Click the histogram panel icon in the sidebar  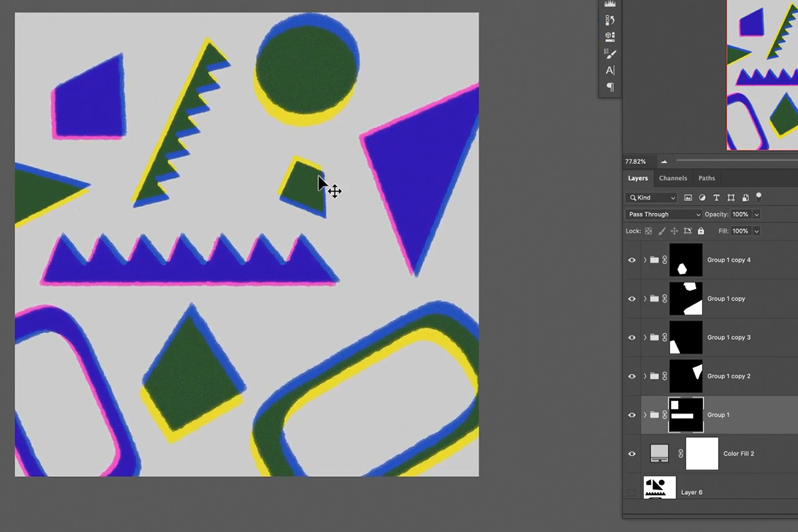click(x=609, y=4)
